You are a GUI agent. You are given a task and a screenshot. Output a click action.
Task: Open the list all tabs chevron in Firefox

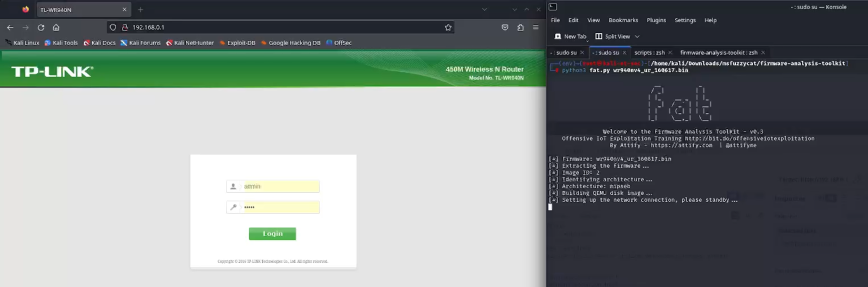pos(484,10)
